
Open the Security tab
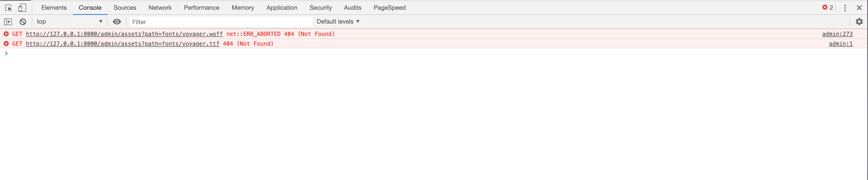click(320, 8)
